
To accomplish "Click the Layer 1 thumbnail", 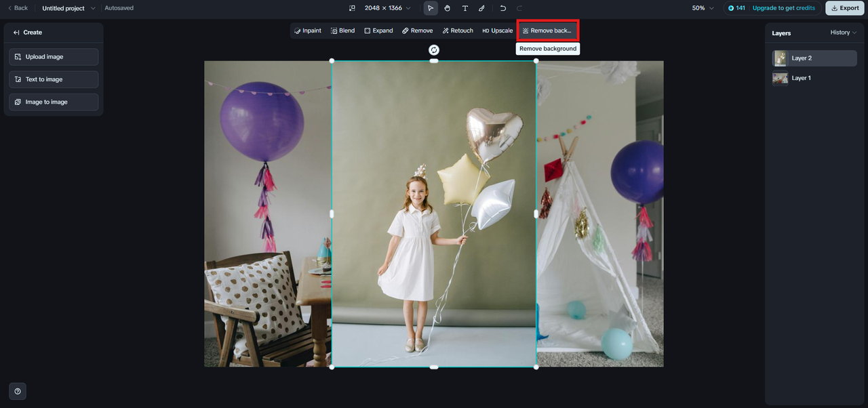I will pos(780,78).
